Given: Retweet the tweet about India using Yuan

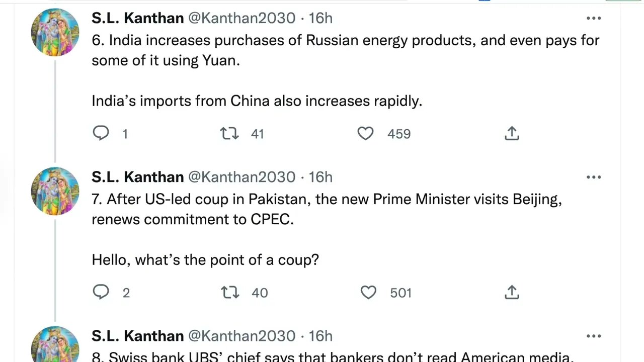Looking at the screenshot, I should (229, 133).
